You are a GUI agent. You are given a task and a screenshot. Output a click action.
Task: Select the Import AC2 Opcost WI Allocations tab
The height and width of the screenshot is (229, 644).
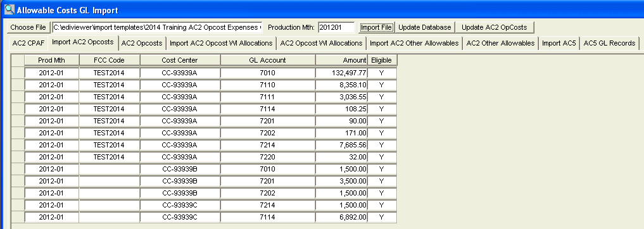(221, 43)
